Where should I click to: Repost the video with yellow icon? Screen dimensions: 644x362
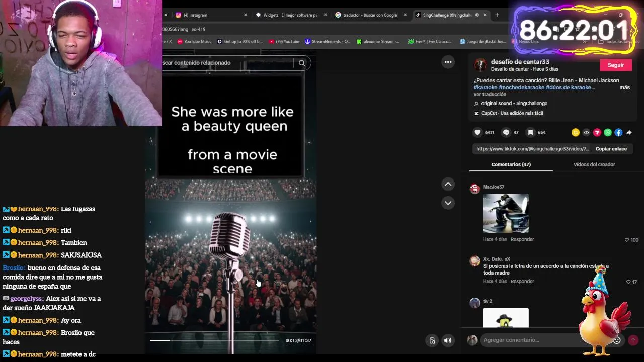(576, 132)
